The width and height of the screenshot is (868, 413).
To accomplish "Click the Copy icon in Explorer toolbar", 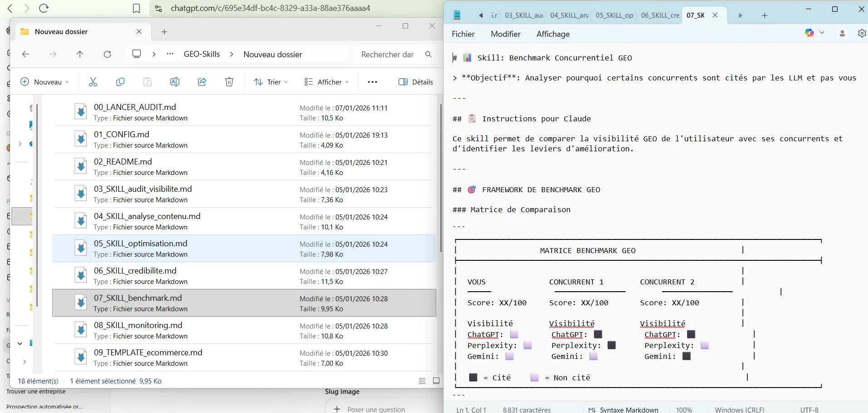I will pos(120,82).
